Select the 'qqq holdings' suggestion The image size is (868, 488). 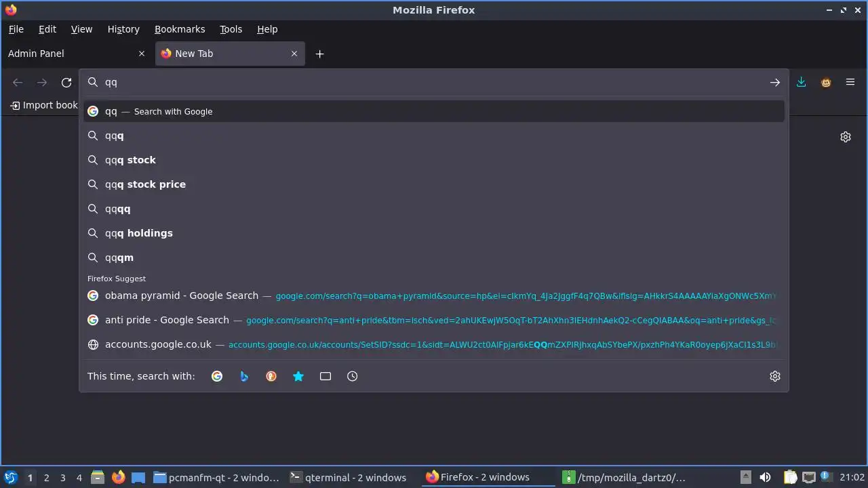click(x=434, y=233)
